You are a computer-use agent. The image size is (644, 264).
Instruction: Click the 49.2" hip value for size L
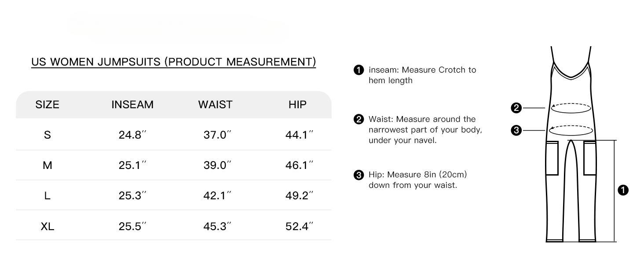pos(299,195)
